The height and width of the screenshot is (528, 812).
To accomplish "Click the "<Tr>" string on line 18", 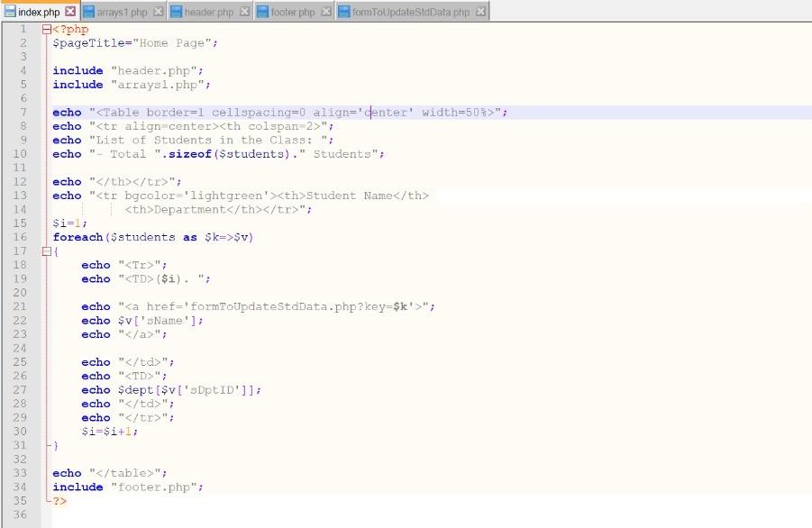I will click(x=140, y=265).
